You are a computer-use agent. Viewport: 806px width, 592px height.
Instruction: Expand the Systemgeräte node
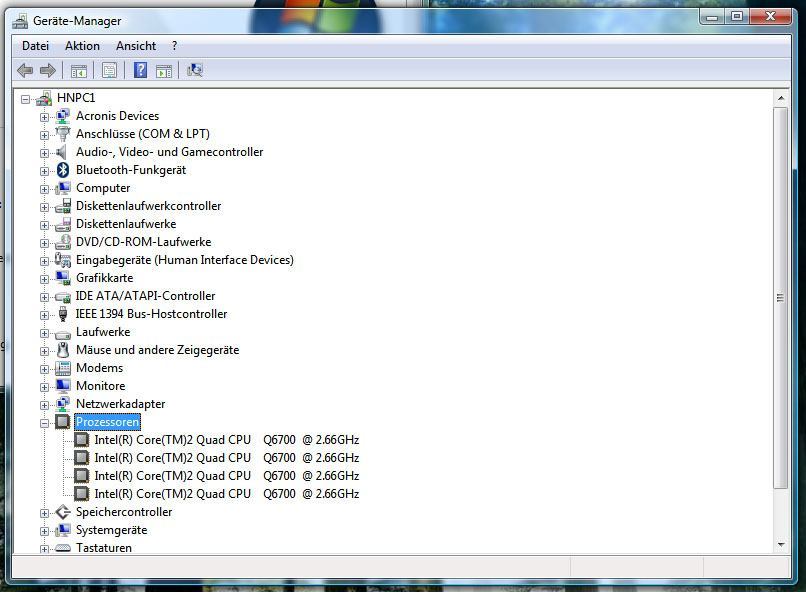coord(44,531)
